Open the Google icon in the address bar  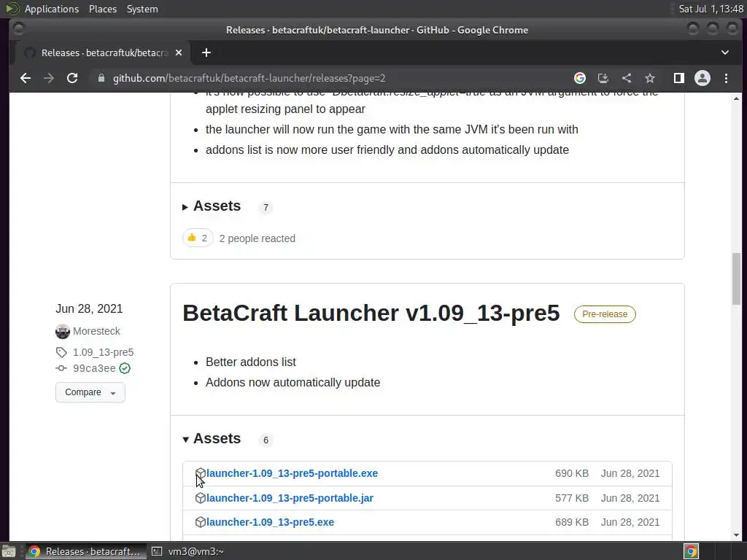(580, 78)
